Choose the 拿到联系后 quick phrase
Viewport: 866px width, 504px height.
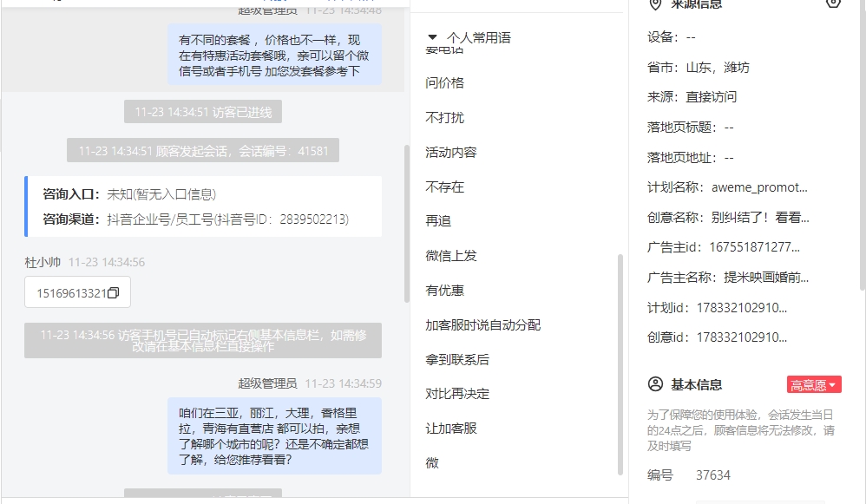point(457,360)
